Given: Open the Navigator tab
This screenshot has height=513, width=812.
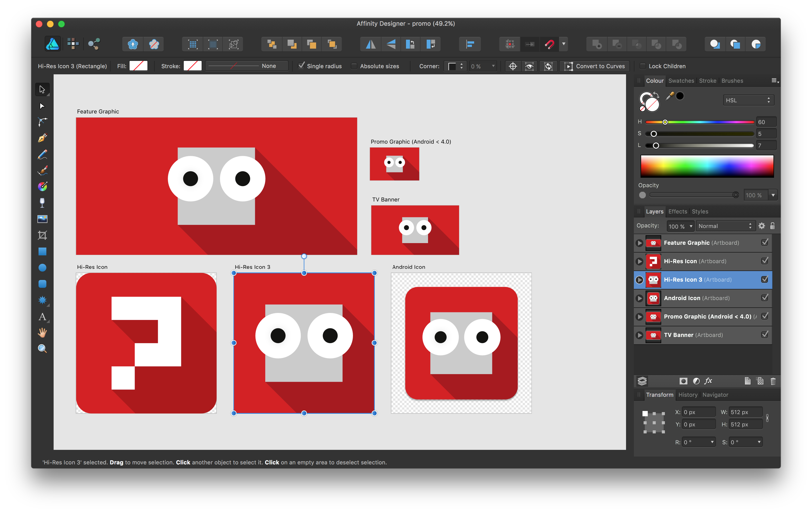Looking at the screenshot, I should (x=715, y=395).
